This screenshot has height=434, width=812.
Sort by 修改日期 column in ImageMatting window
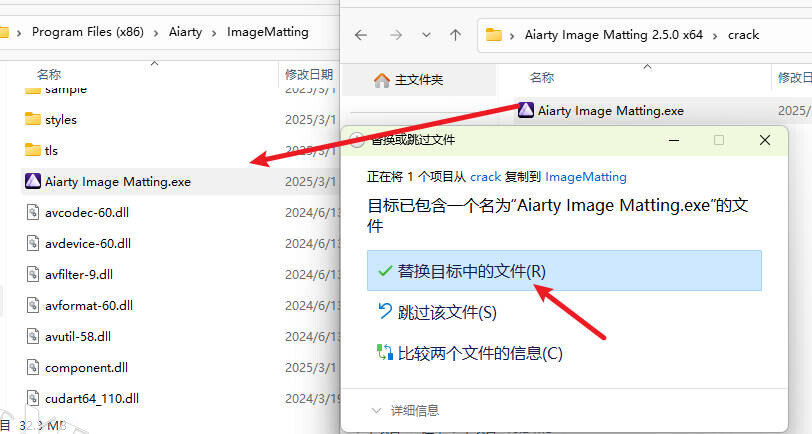[309, 75]
